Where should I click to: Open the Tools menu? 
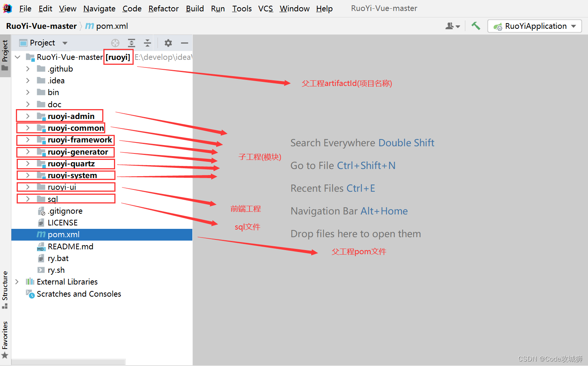point(242,8)
